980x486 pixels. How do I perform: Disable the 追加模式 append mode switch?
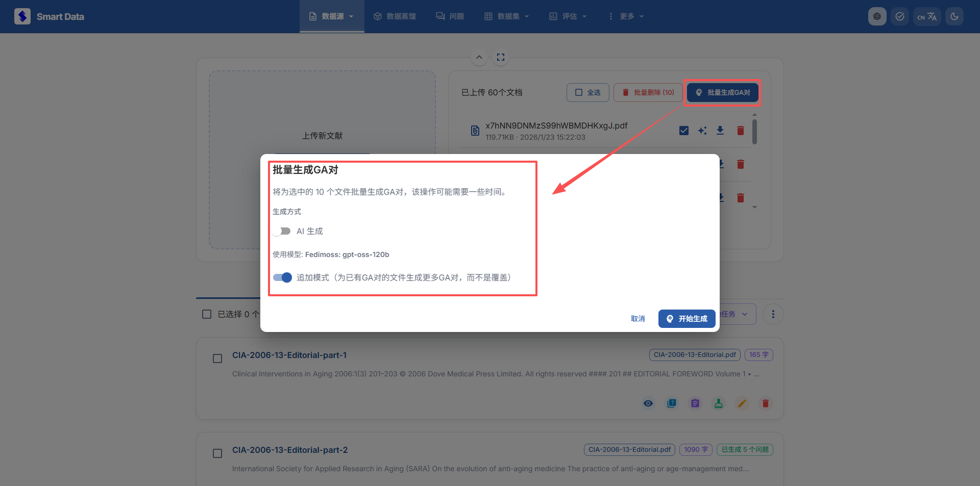[x=282, y=277]
